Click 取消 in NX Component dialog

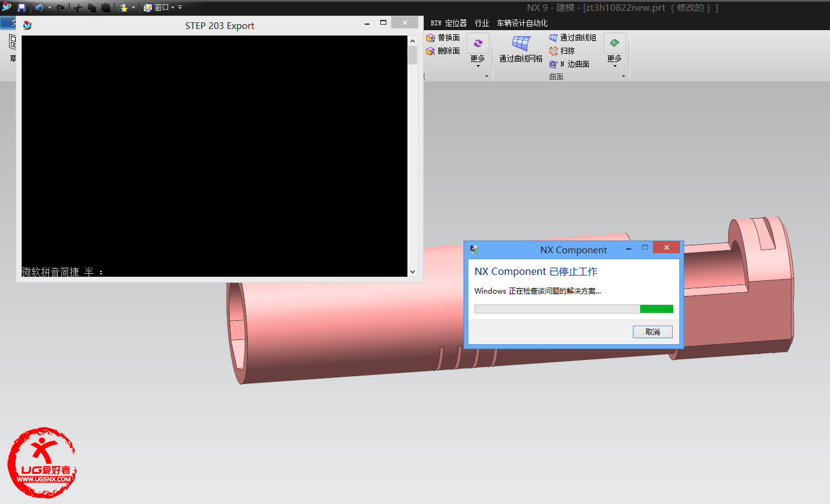click(653, 332)
